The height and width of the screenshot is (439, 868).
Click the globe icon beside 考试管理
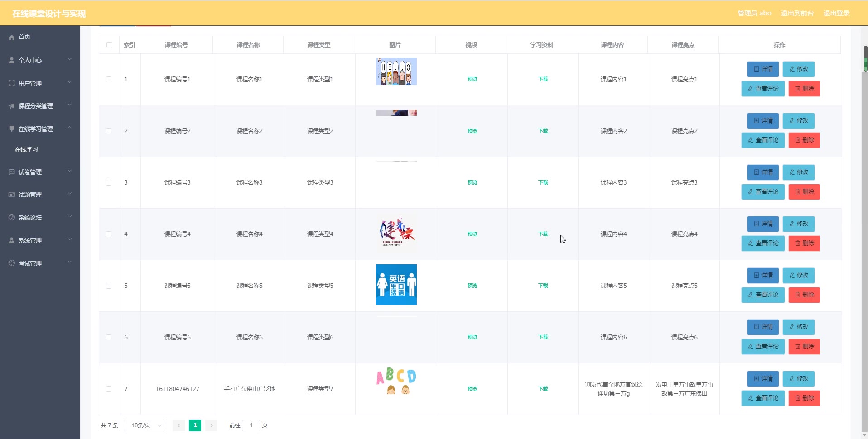click(12, 263)
